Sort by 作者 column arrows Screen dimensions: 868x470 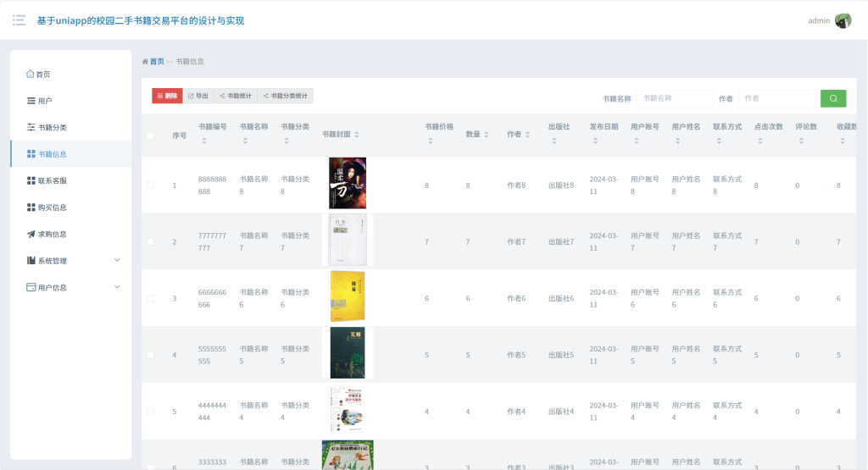527,135
